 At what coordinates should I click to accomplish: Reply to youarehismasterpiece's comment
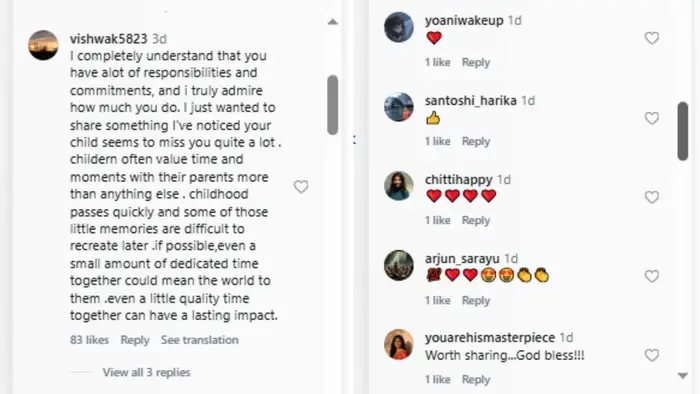(476, 380)
